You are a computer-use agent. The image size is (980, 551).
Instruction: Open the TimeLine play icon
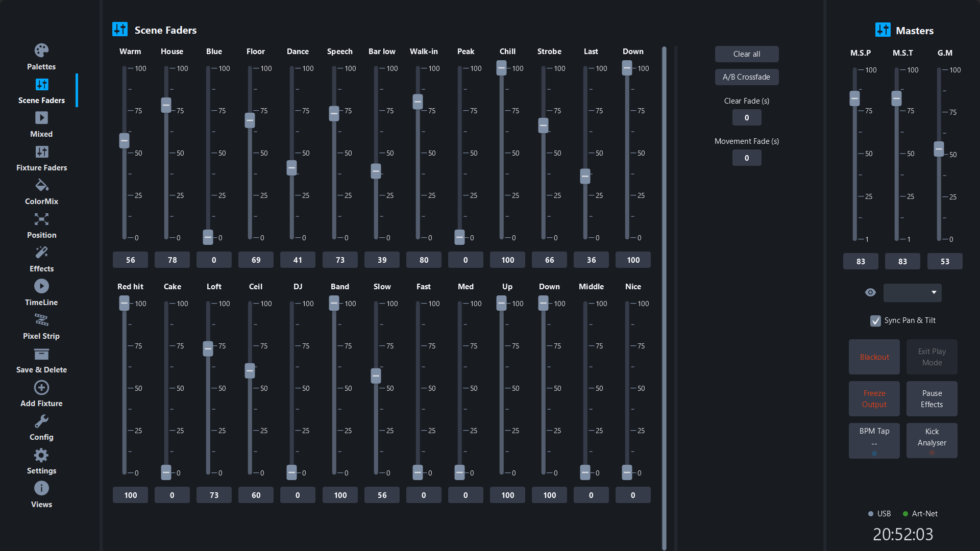coord(41,286)
